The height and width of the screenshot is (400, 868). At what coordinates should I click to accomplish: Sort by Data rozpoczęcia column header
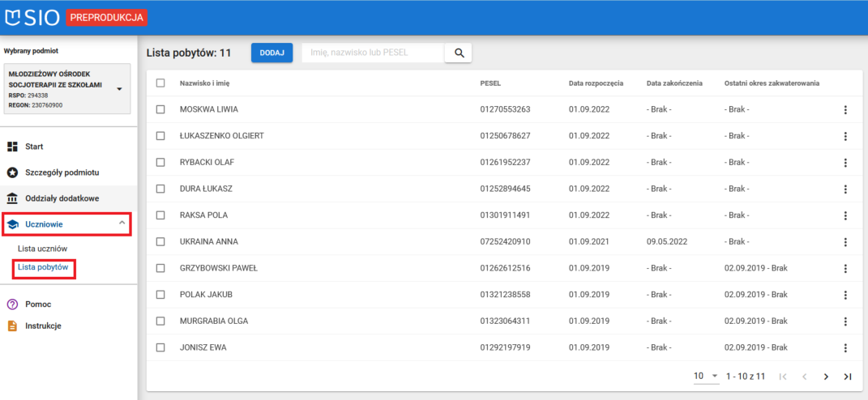[x=595, y=83]
